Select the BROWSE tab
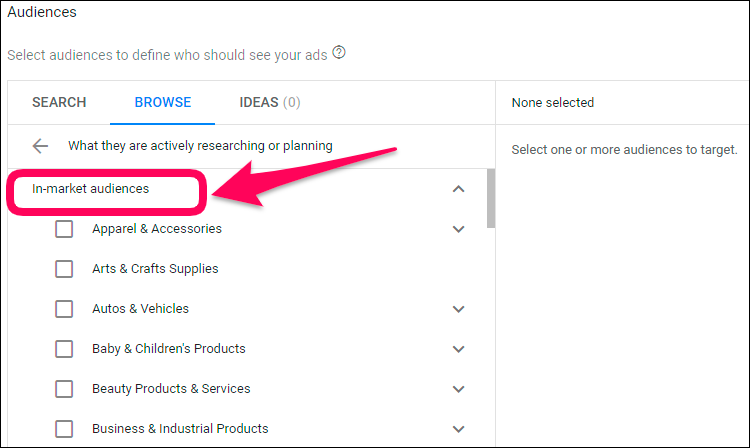Image resolution: width=750 pixels, height=448 pixels. coord(163,102)
